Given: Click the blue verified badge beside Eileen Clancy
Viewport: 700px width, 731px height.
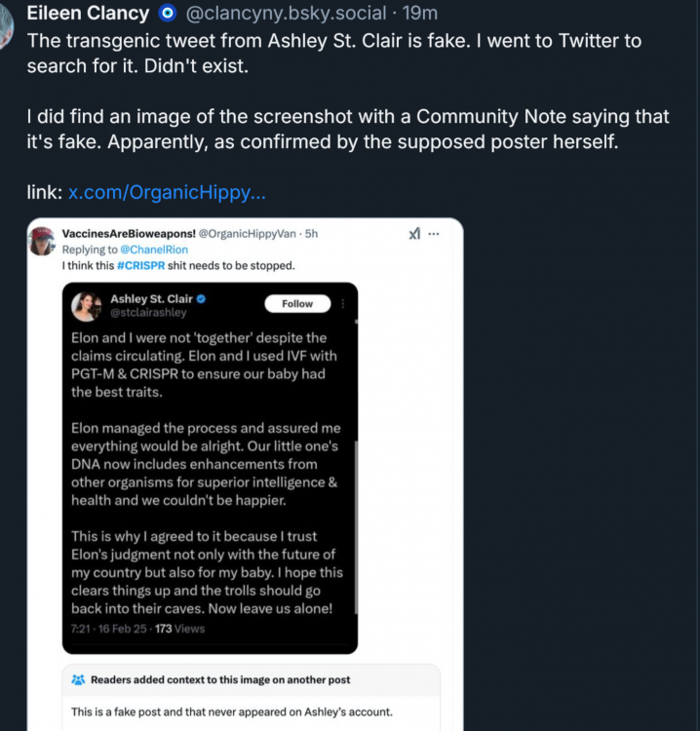Looking at the screenshot, I should (167, 14).
